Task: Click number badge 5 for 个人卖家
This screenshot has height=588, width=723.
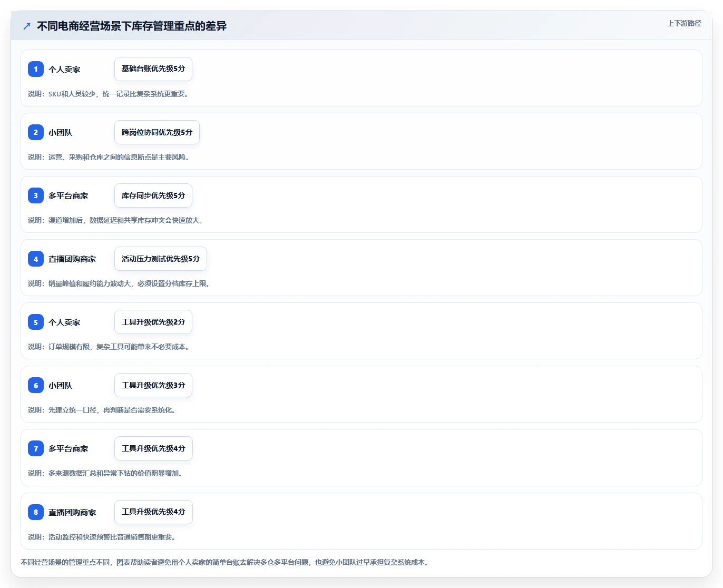Action: (36, 322)
